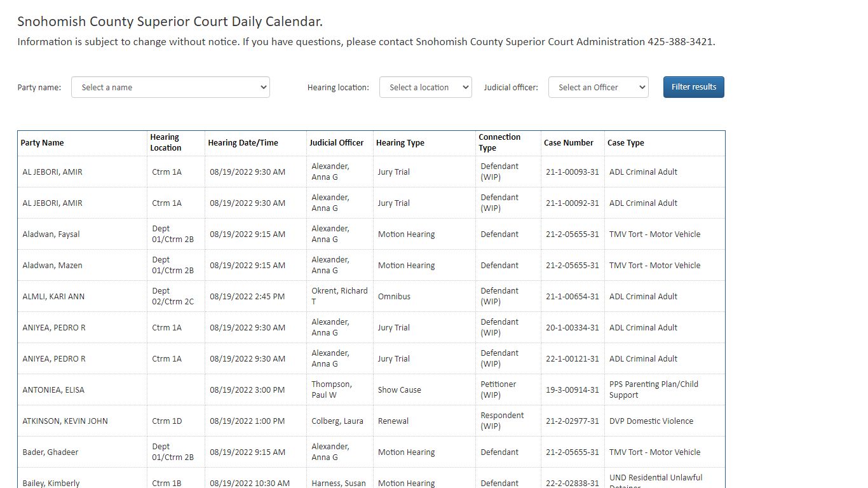
Task: Click party name ATKINSON, KEVIN JOHN
Action: point(65,421)
